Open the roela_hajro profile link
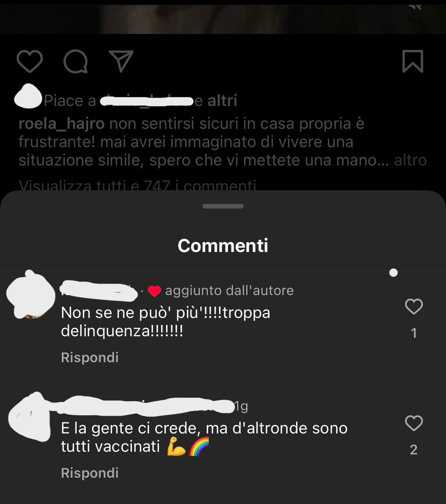Screen dimensions: 446x504 tap(61, 124)
